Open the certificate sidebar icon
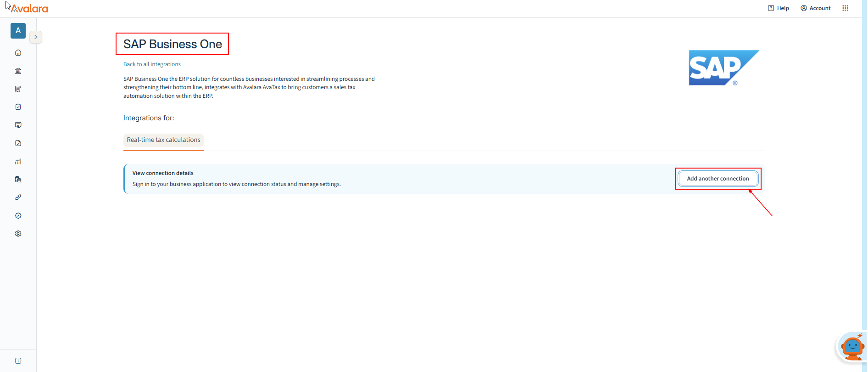868x372 pixels. [x=18, y=125]
